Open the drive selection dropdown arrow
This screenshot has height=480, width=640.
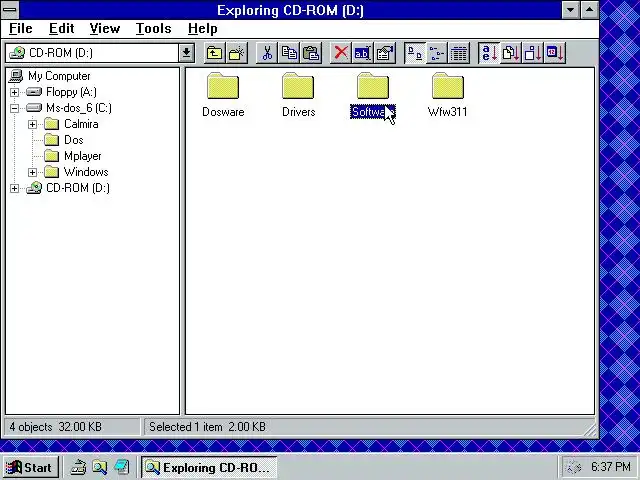(x=186, y=53)
